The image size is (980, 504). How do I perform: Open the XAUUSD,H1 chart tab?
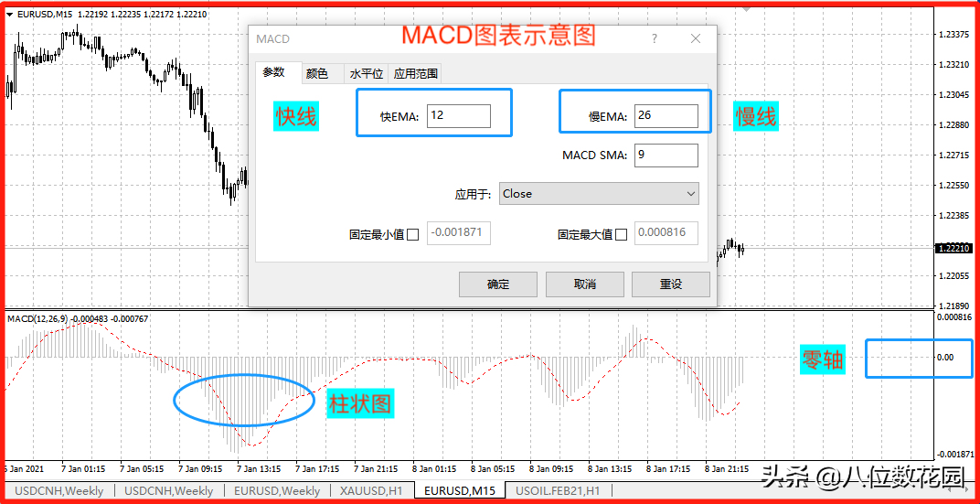coord(371,491)
